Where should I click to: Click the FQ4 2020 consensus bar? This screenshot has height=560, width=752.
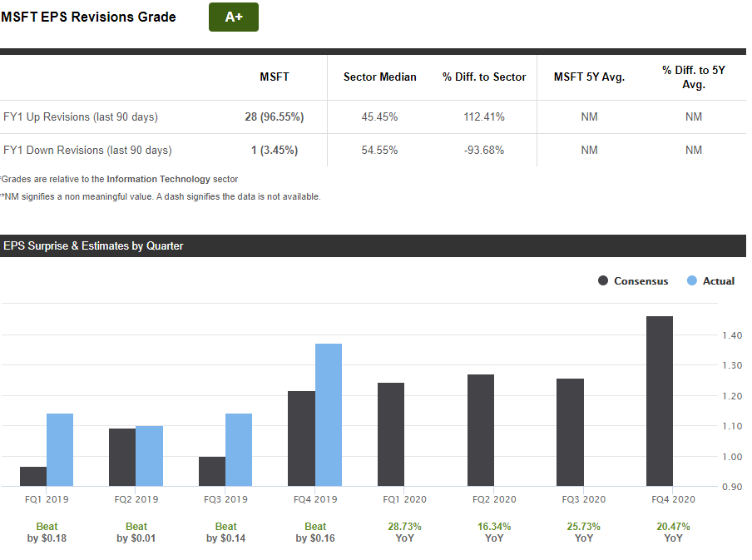660,401
